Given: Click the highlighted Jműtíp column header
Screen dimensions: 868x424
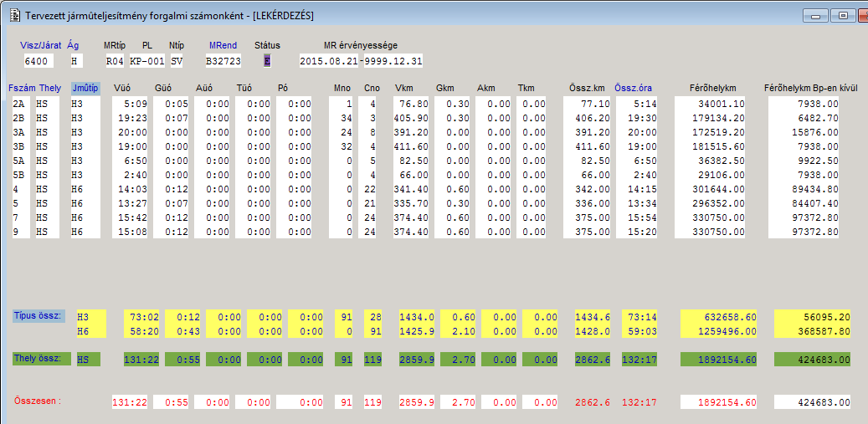Looking at the screenshot, I should click(x=85, y=87).
